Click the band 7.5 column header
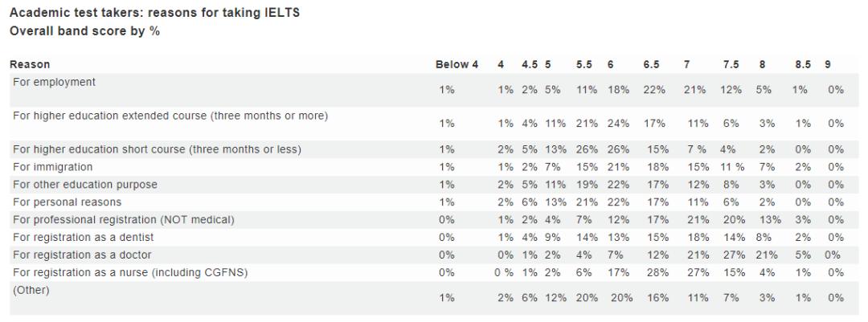868x322 pixels. point(731,64)
